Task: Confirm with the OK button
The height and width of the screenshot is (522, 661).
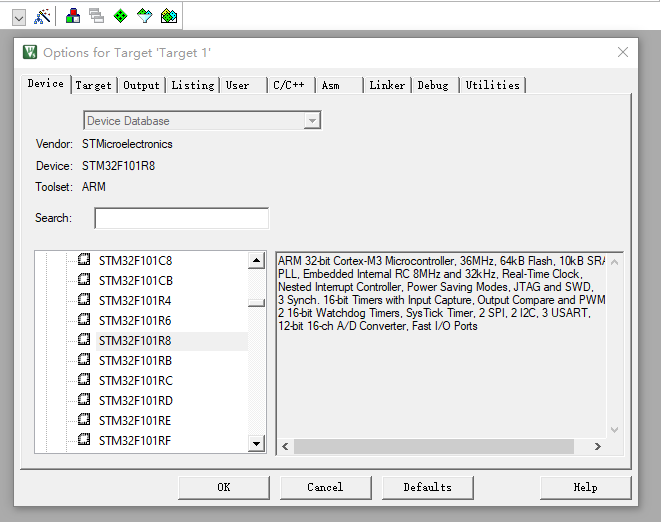Action: [223, 487]
